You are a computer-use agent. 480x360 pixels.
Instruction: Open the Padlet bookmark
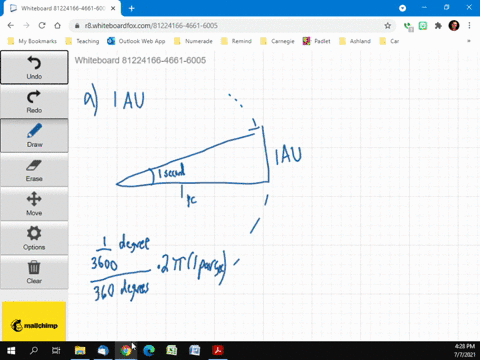coord(316,41)
